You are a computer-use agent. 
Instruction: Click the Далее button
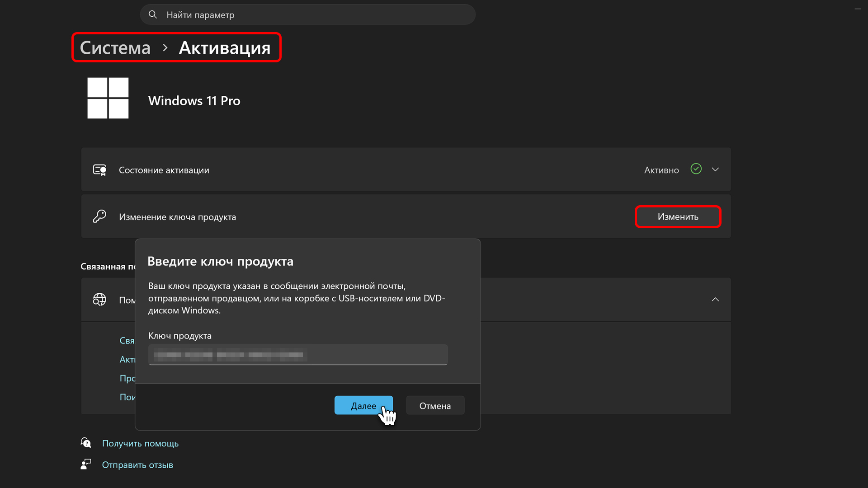point(363,405)
